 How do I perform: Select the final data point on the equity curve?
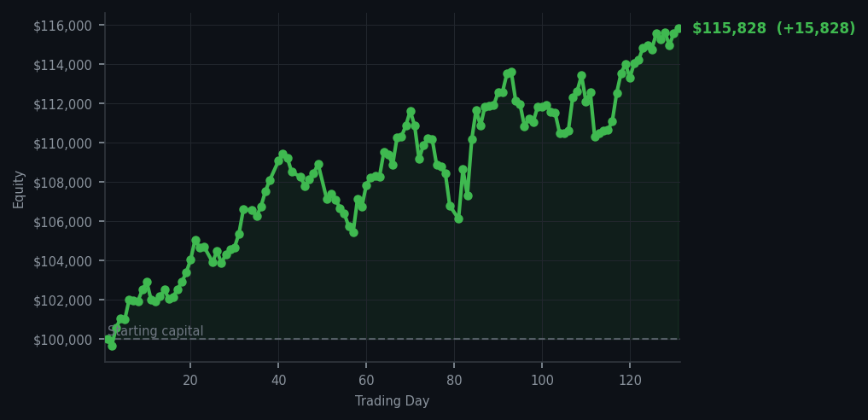coord(679,29)
